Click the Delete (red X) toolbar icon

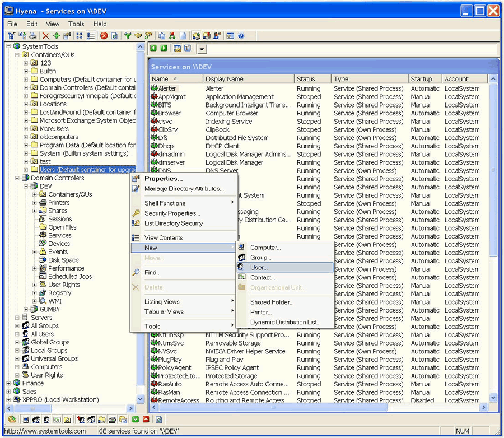(x=45, y=36)
